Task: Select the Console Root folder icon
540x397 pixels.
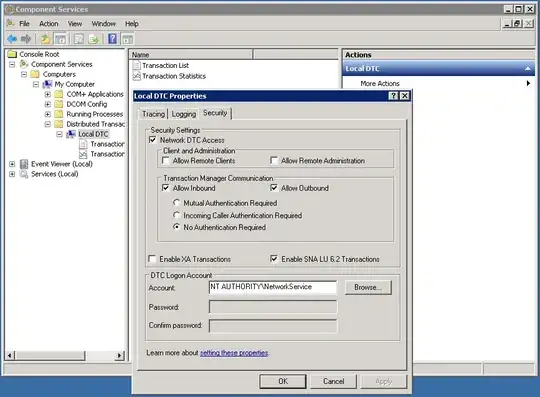Action: [12, 54]
